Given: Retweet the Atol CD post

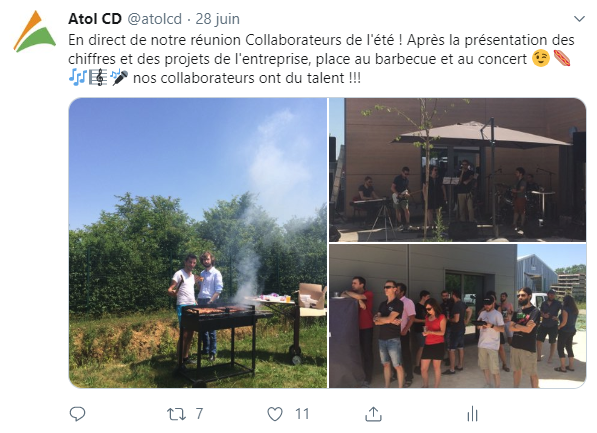Looking at the screenshot, I should pyautogui.click(x=176, y=414).
